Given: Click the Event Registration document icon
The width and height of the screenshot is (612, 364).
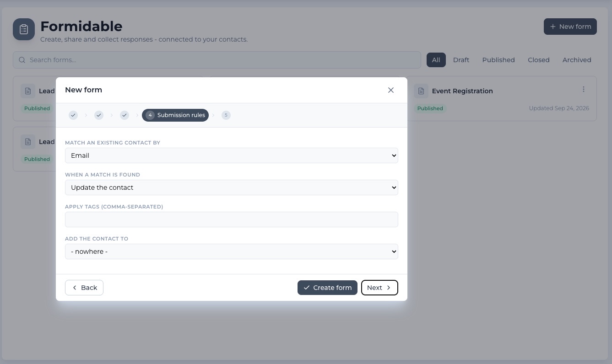Looking at the screenshot, I should [421, 91].
